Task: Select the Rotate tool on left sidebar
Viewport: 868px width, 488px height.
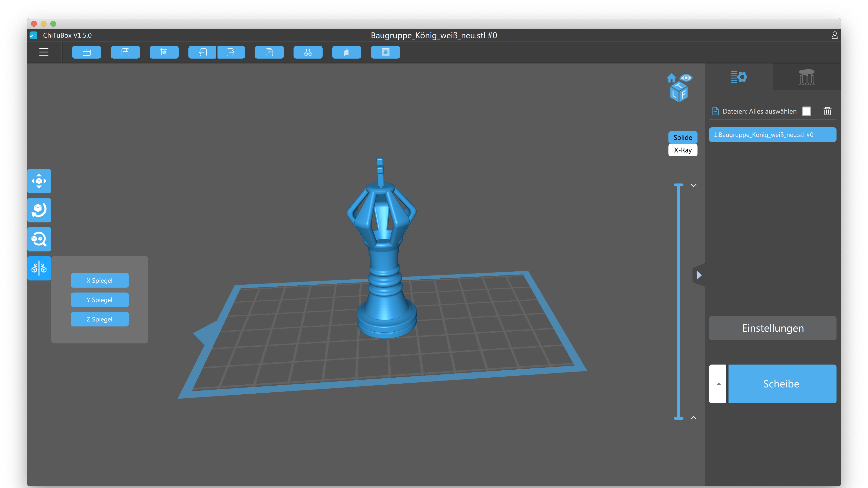Action: 39,210
